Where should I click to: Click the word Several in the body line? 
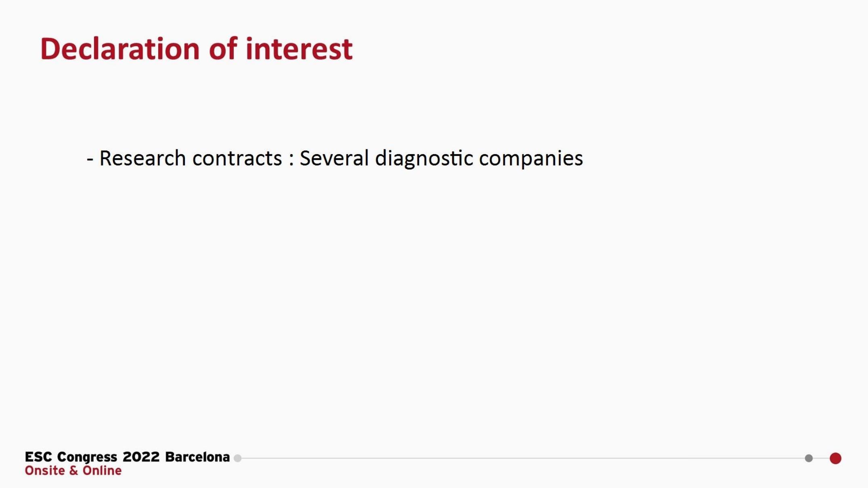pyautogui.click(x=334, y=158)
